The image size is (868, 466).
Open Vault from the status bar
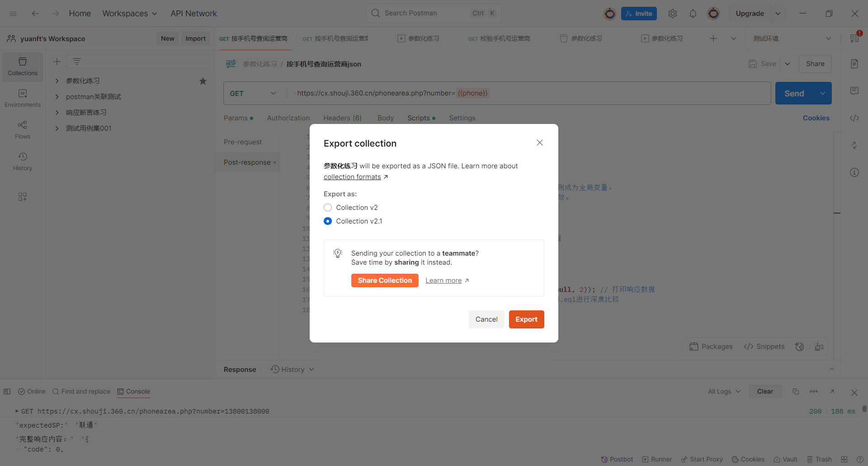pos(785,459)
